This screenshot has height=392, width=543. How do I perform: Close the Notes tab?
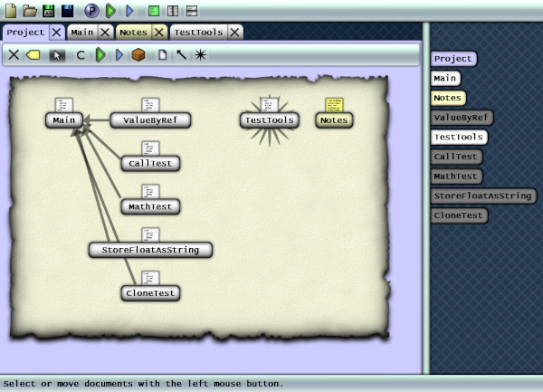[159, 33]
